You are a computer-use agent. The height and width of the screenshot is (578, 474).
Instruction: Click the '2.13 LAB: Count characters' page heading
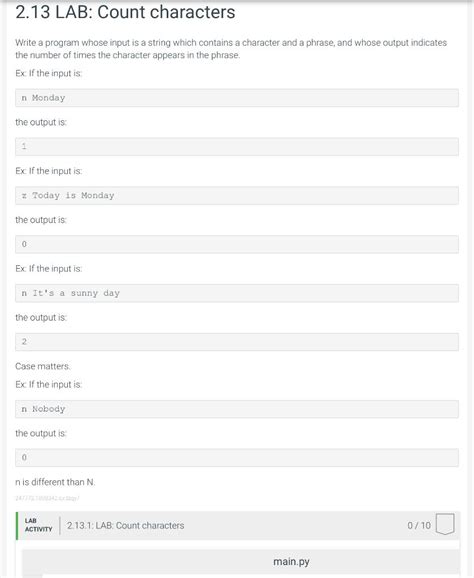pyautogui.click(x=125, y=12)
